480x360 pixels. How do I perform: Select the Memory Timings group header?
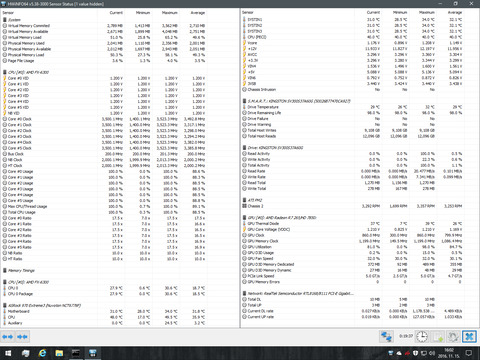pos(19,271)
